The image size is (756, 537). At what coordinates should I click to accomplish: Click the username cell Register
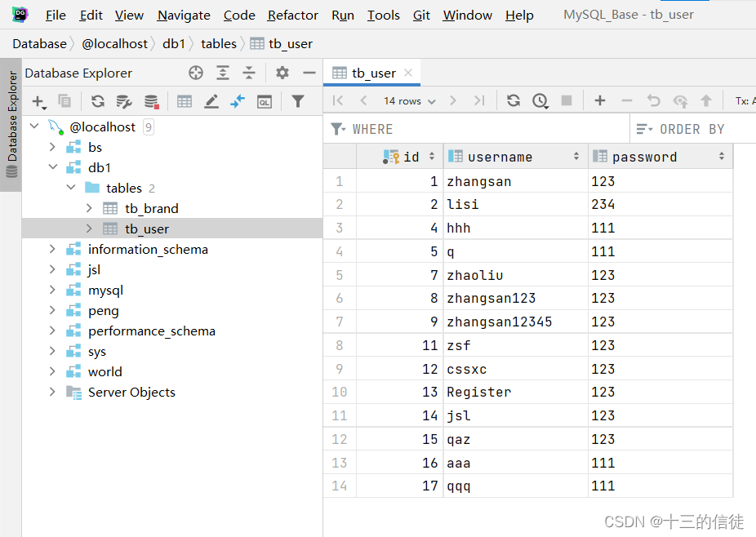point(515,392)
